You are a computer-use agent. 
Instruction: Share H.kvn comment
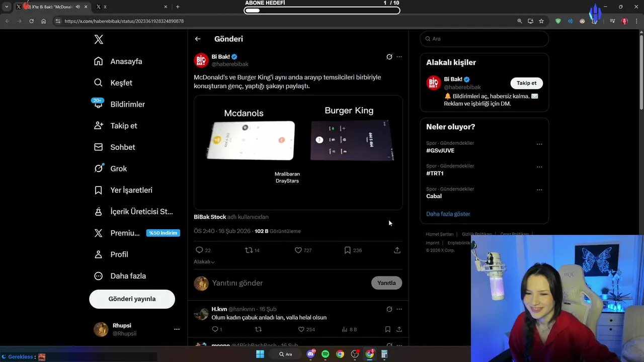399,329
